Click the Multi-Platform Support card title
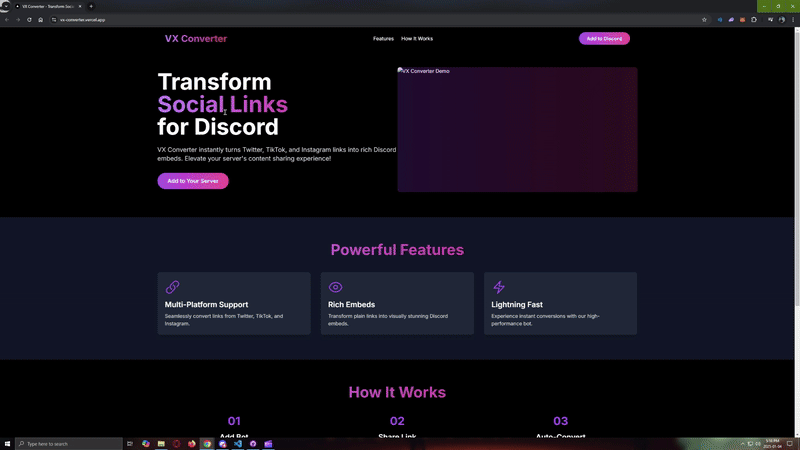800x450 pixels. click(206, 305)
